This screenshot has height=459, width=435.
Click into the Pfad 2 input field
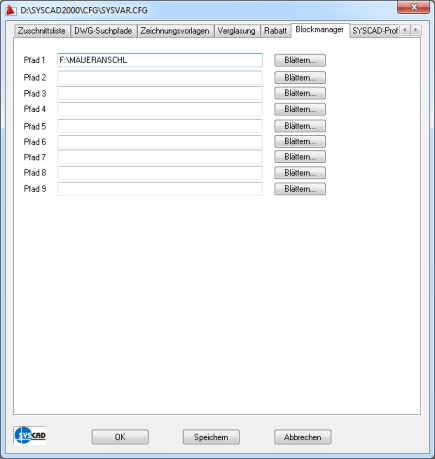pos(160,78)
